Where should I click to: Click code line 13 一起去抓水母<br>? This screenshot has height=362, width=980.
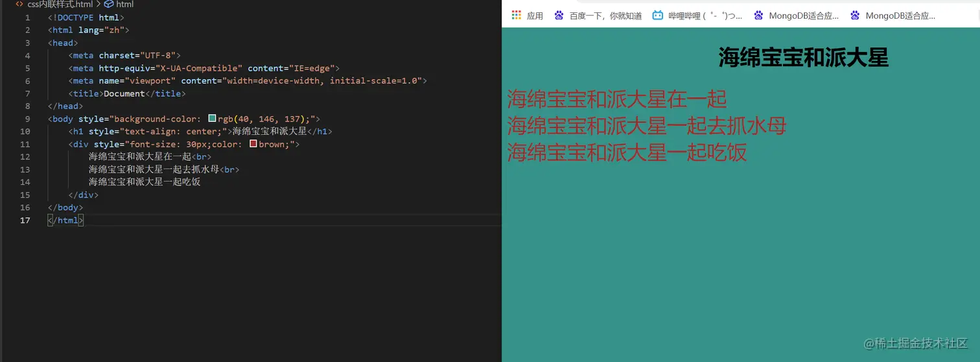[x=164, y=169]
